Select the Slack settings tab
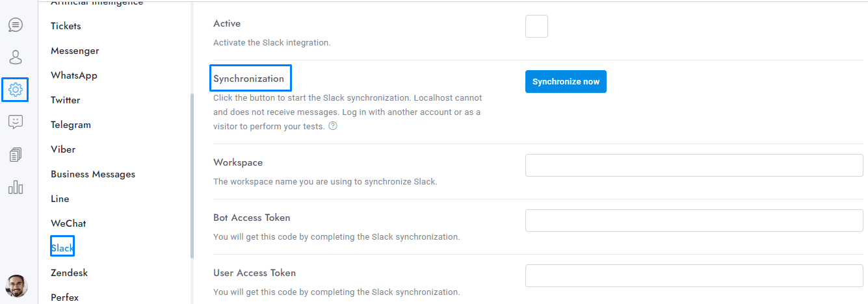868x304 pixels. 62,248
